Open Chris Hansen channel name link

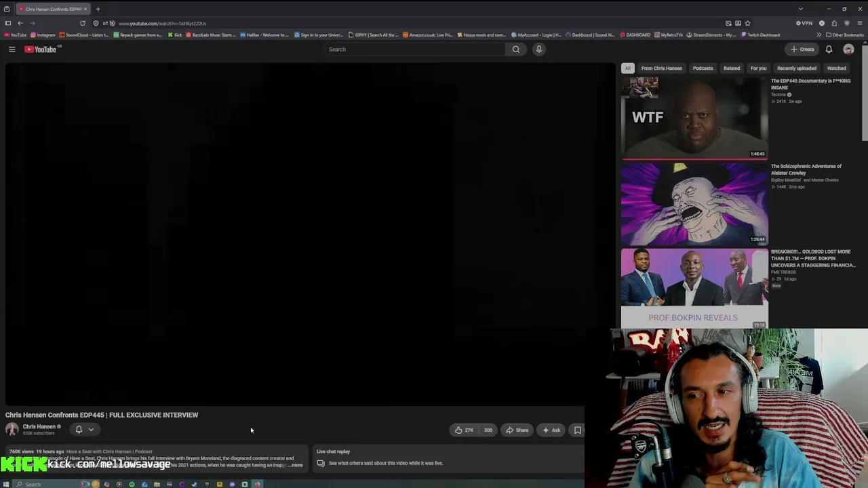(x=39, y=426)
